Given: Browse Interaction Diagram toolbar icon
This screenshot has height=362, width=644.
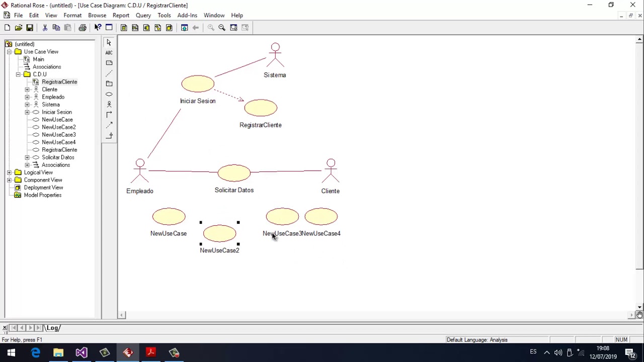Looking at the screenshot, I should (x=135, y=28).
